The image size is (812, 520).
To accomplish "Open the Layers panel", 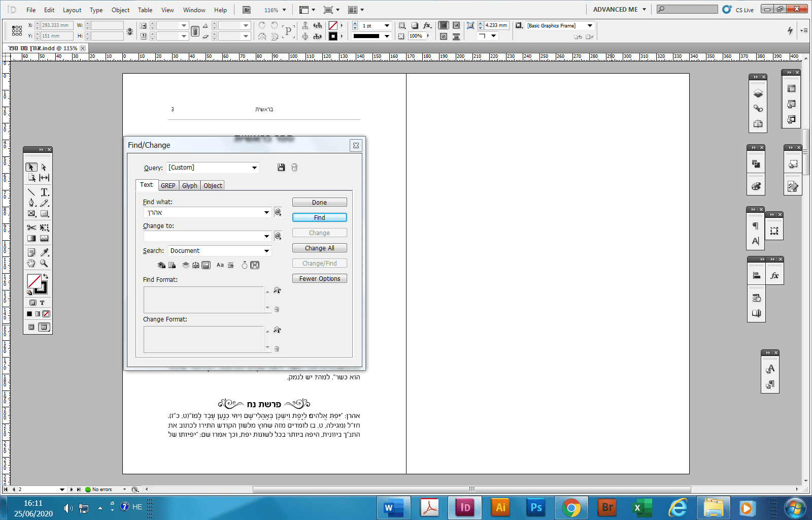I will coord(758,93).
